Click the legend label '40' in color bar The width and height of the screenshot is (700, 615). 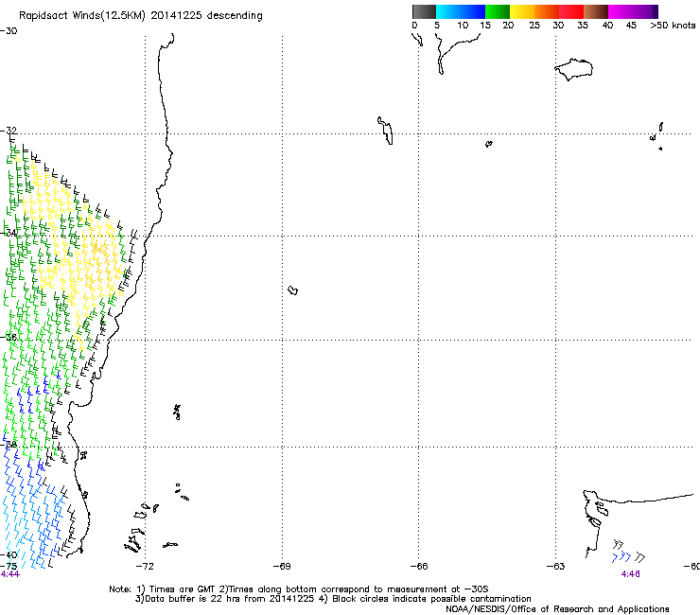[x=607, y=26]
